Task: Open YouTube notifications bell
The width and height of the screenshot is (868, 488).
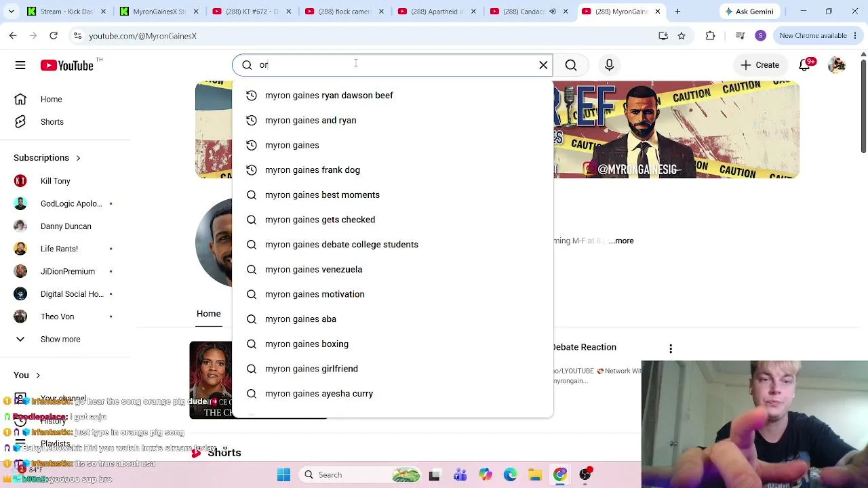Action: (x=804, y=65)
